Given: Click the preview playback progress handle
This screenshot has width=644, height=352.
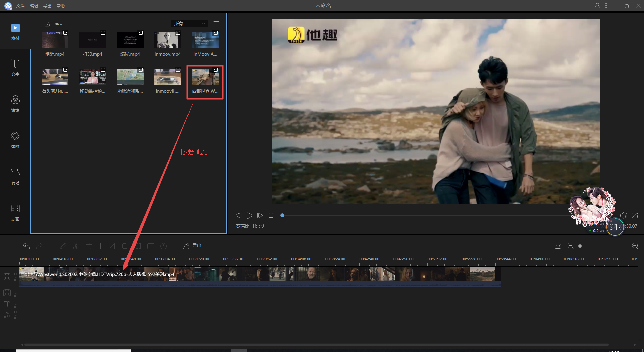Looking at the screenshot, I should [x=282, y=215].
